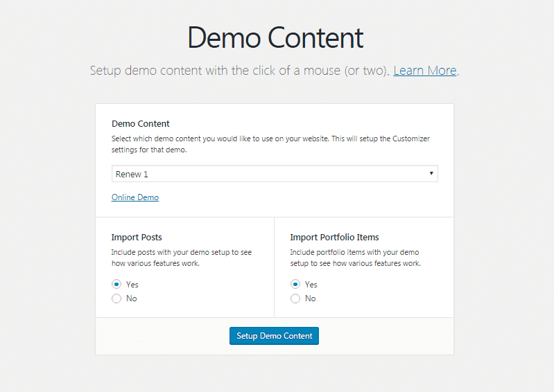Click the dropdown arrow of demo selector
Image resolution: width=554 pixels, height=392 pixels.
(431, 174)
